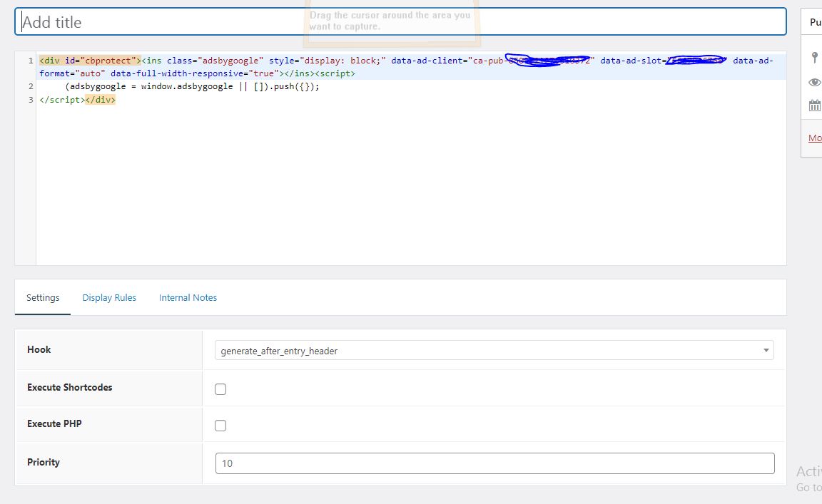
Task: Click the closing </div> tag in code
Action: [100, 100]
